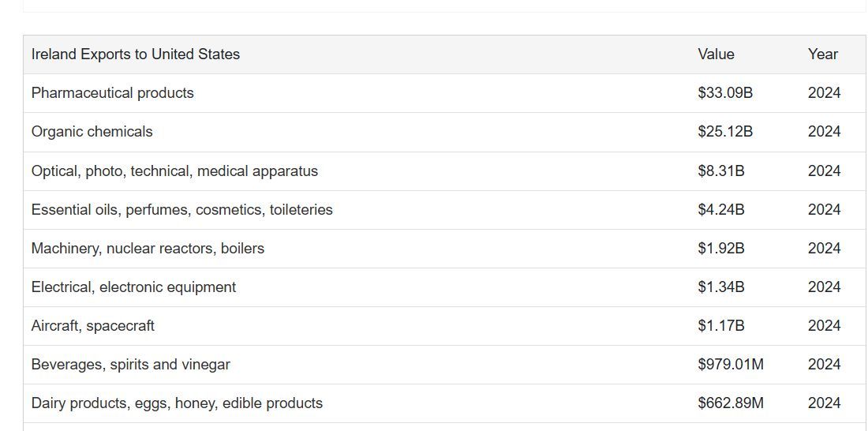The image size is (868, 431).
Task: Open Beverages, spirits and vinegar link
Action: tap(130, 364)
